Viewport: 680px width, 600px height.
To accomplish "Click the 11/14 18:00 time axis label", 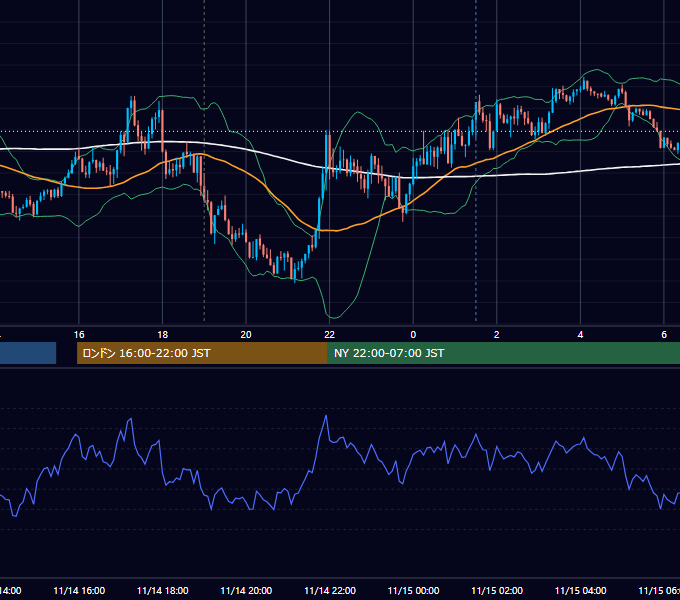I will click(x=163, y=590).
